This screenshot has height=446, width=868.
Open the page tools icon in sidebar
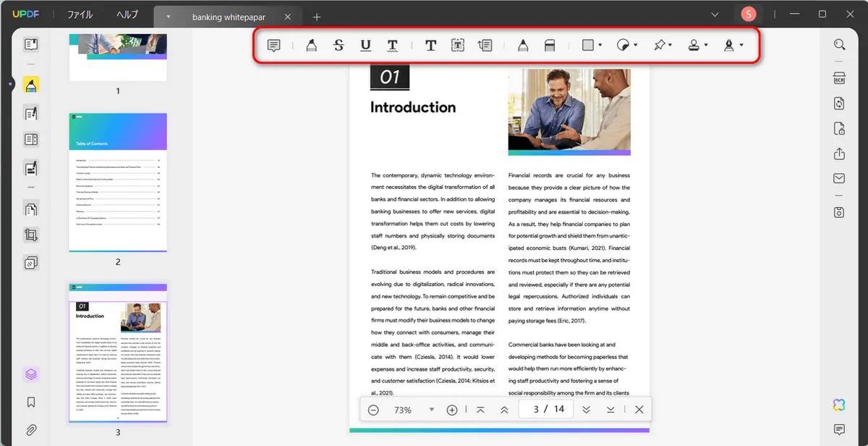[31, 209]
